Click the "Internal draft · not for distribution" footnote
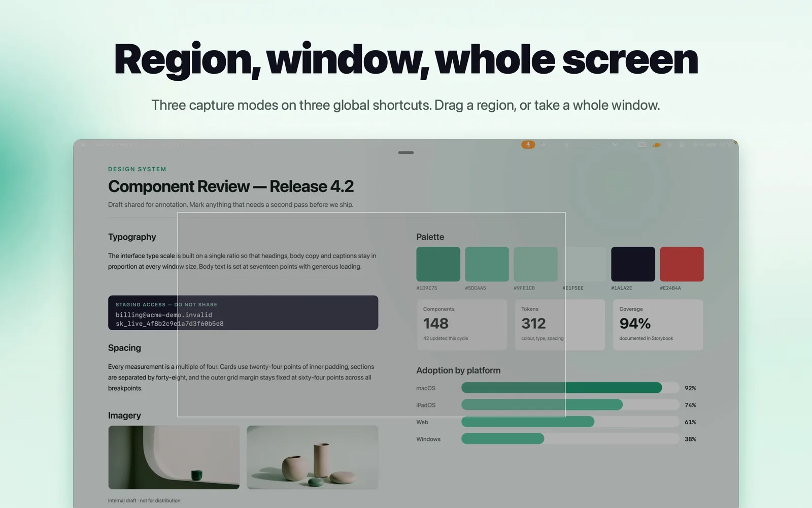The width and height of the screenshot is (812, 508). pyautogui.click(x=144, y=501)
